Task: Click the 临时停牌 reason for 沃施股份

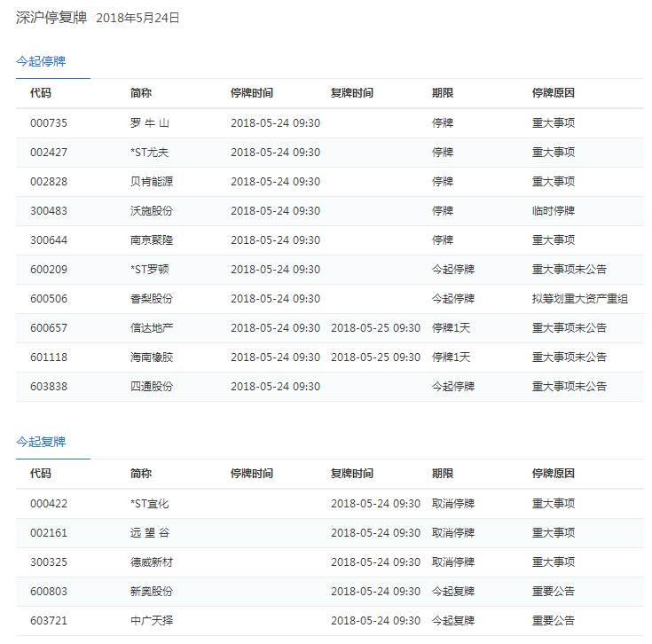Action: [x=553, y=211]
